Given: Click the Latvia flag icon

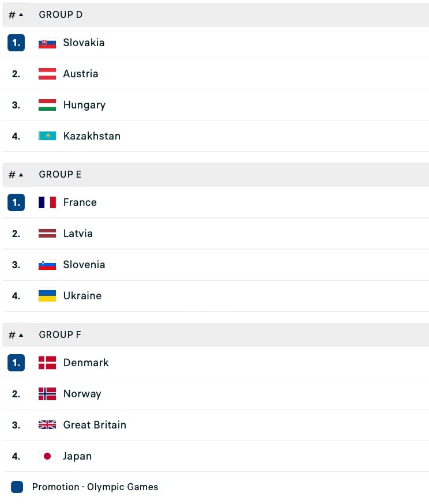Looking at the screenshot, I should pyautogui.click(x=47, y=234).
